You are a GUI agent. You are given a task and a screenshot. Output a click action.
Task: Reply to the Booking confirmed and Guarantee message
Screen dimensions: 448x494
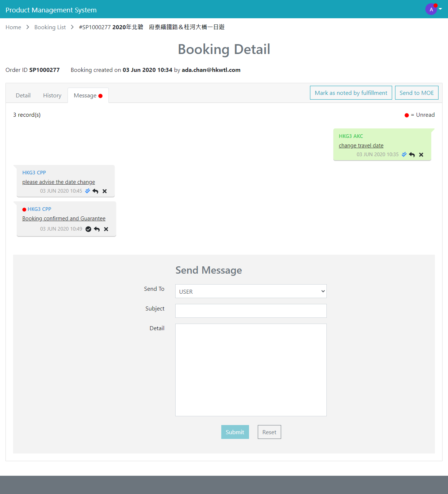click(x=97, y=229)
